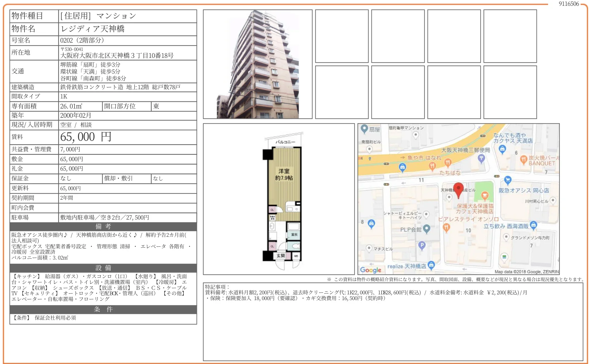The image size is (592, 364).
Task: Click the Google logo on map
Action: 371,270
